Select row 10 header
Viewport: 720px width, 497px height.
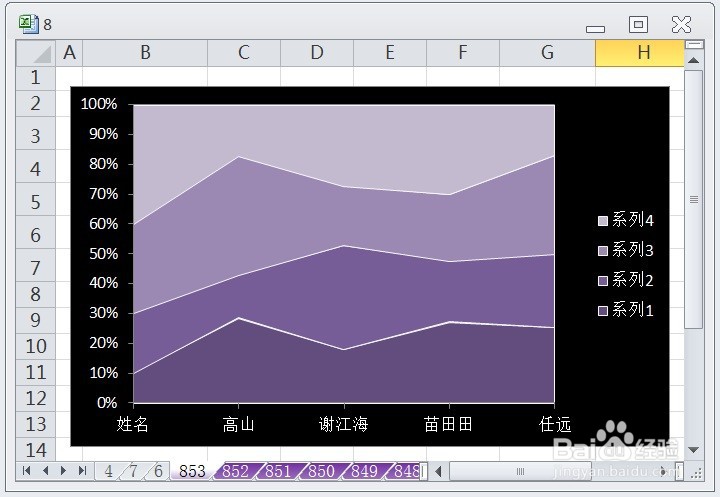click(x=36, y=346)
